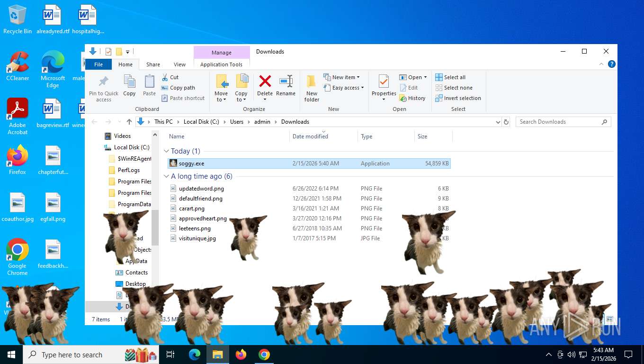Expand the address bar history dropdown
Image resolution: width=644 pixels, height=364 pixels.
click(498, 122)
